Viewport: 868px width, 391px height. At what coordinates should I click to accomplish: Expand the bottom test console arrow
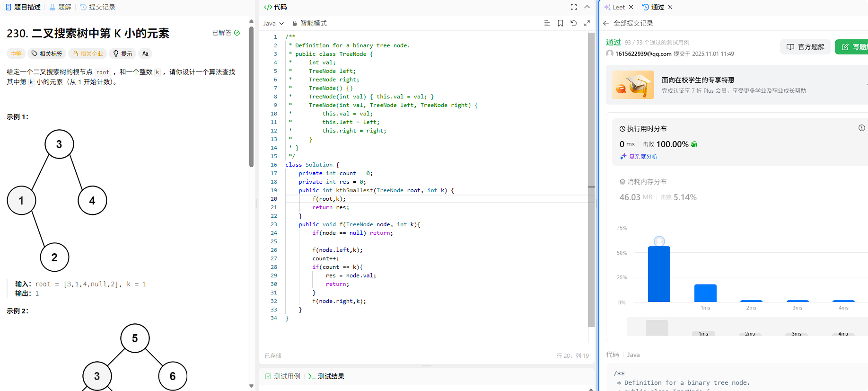pyautogui.click(x=591, y=389)
